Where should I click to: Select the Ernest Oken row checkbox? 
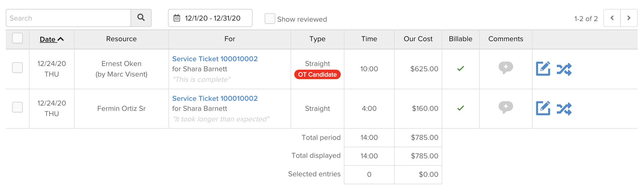(17, 68)
